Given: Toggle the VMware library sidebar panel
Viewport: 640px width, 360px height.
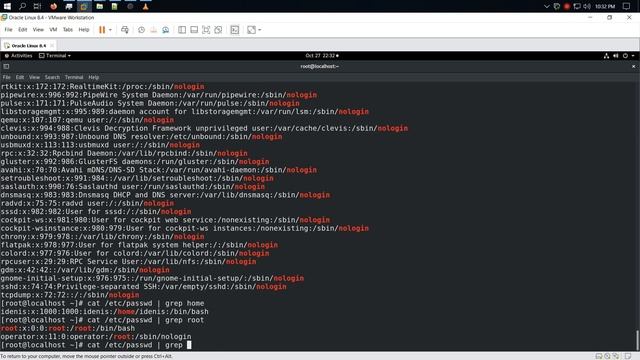Looking at the screenshot, I should click(x=182, y=30).
